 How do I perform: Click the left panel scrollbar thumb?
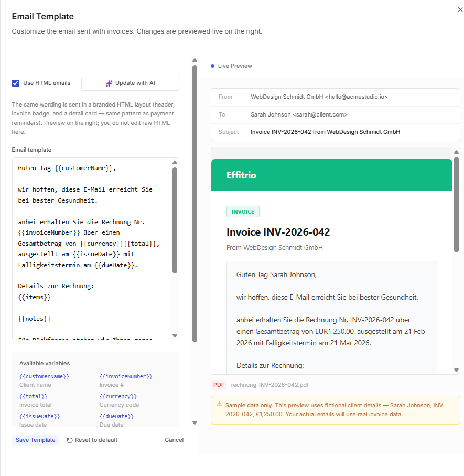point(195,204)
